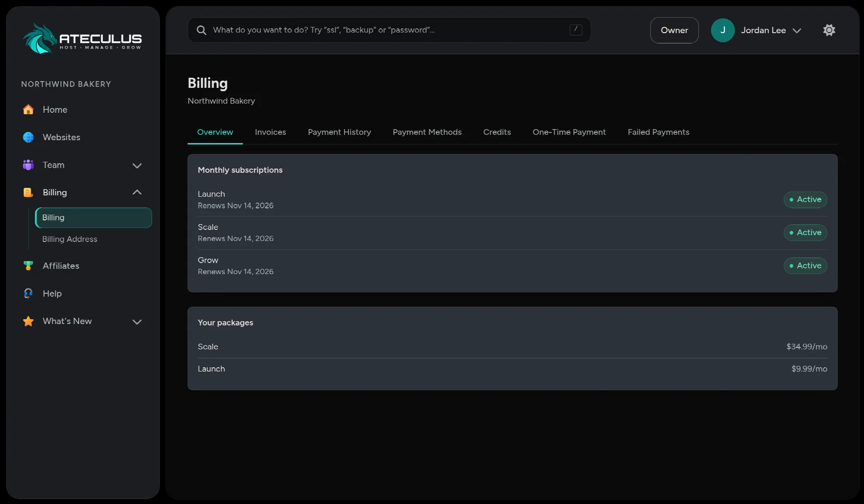Switch to the Invoices tab
Screen dimensions: 864x504
[x=270, y=132]
